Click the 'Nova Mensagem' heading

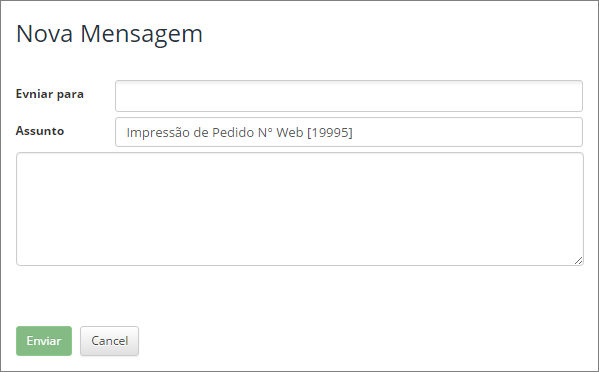(x=109, y=34)
